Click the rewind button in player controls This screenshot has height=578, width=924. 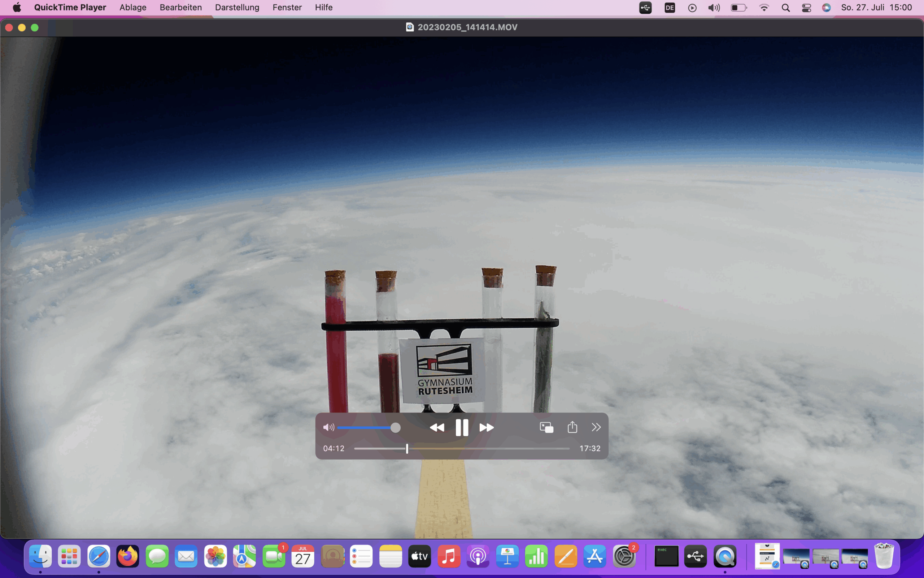[437, 427]
